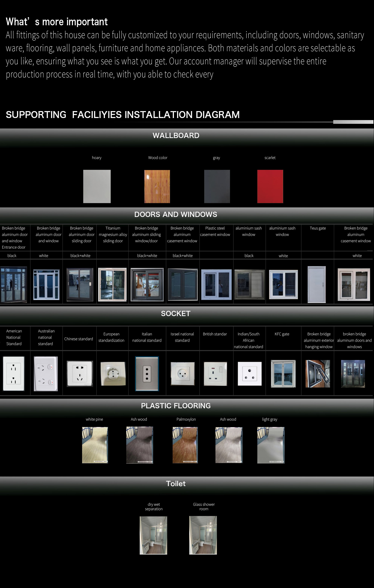
Task: Open the Italian national standard socket image
Action: [x=147, y=373]
